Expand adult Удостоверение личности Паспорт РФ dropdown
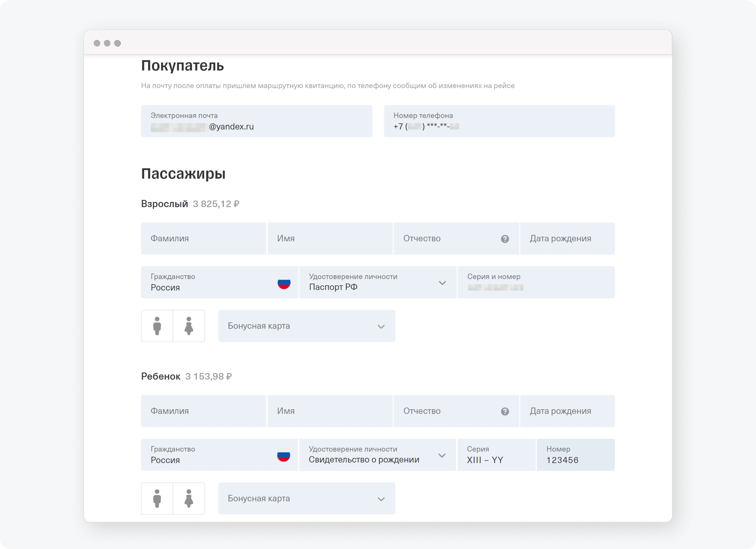The height and width of the screenshot is (549, 756). coord(442,283)
